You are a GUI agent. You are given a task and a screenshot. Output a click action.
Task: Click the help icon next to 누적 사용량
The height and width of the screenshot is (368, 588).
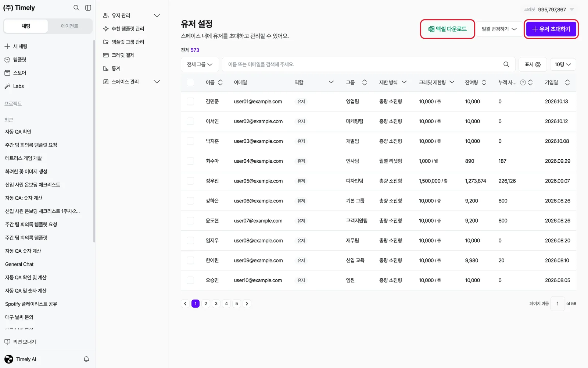coord(523,82)
